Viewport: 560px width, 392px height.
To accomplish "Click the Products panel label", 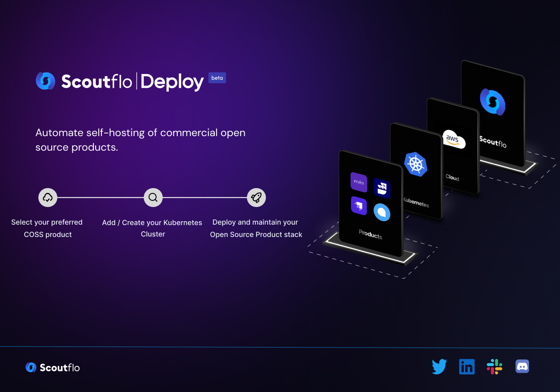I will click(370, 234).
